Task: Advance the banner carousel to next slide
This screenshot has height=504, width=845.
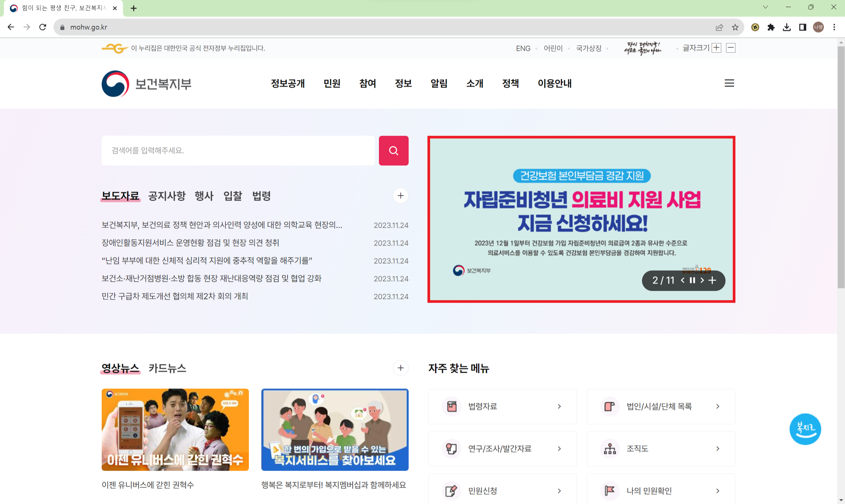Action: click(702, 281)
